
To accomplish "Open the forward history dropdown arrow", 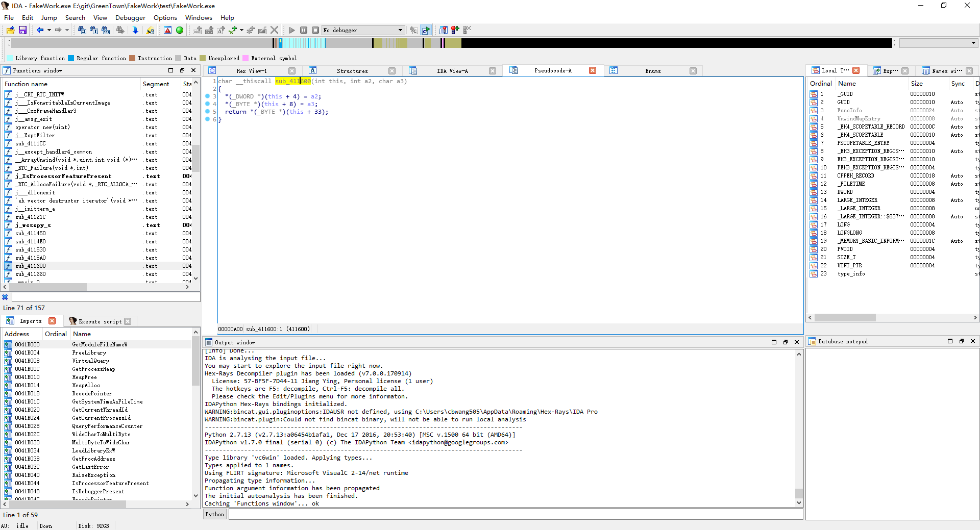I will (x=67, y=30).
